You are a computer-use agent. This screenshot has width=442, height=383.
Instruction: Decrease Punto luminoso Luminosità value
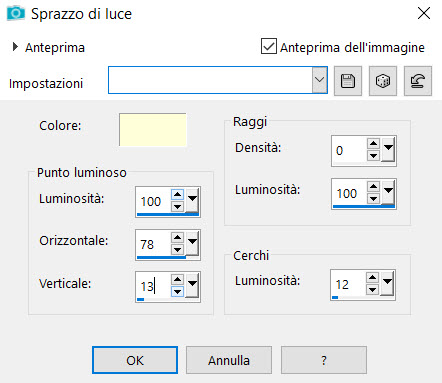[x=177, y=207]
